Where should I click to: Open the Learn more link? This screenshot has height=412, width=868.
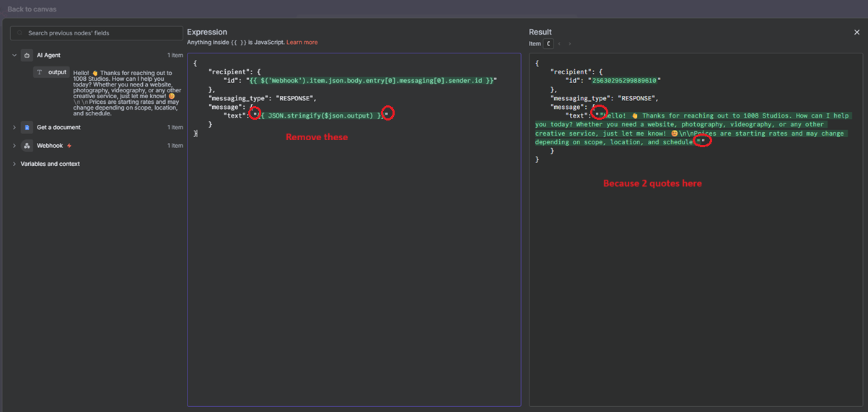(302, 43)
